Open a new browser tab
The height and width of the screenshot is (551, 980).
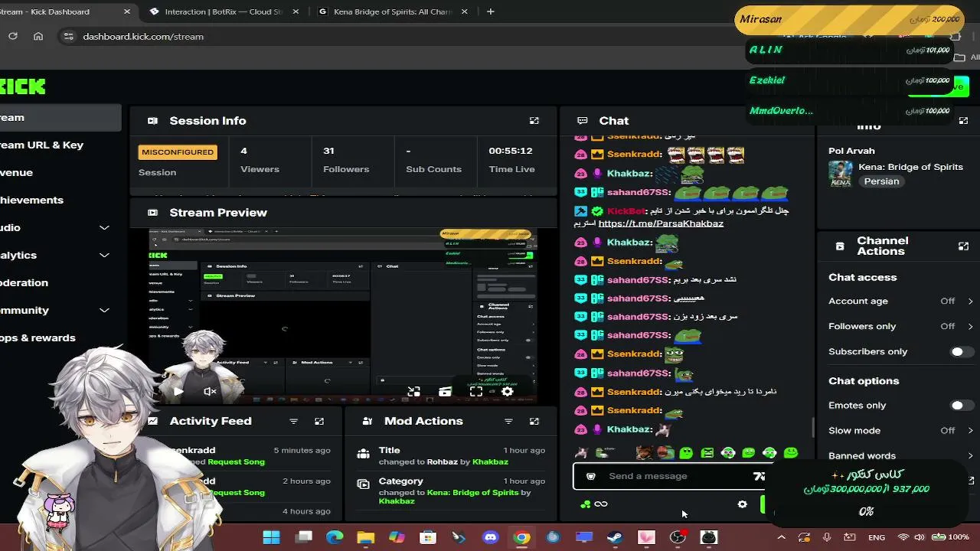(490, 11)
